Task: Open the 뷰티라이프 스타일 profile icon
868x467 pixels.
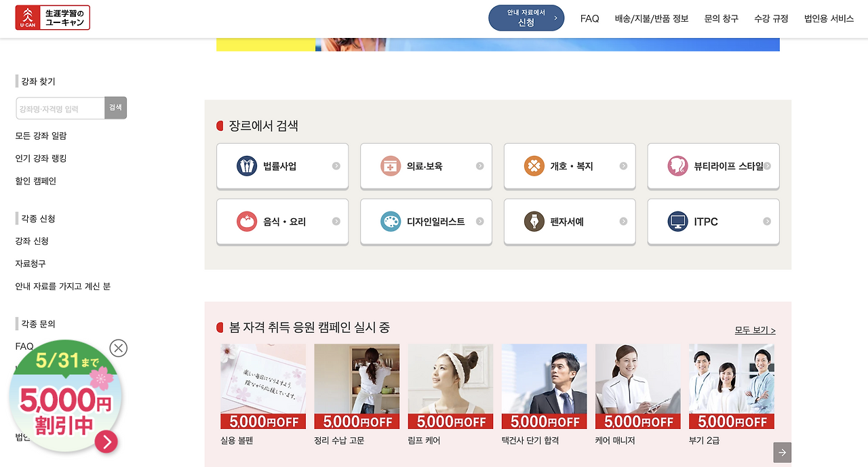Action: pos(678,166)
